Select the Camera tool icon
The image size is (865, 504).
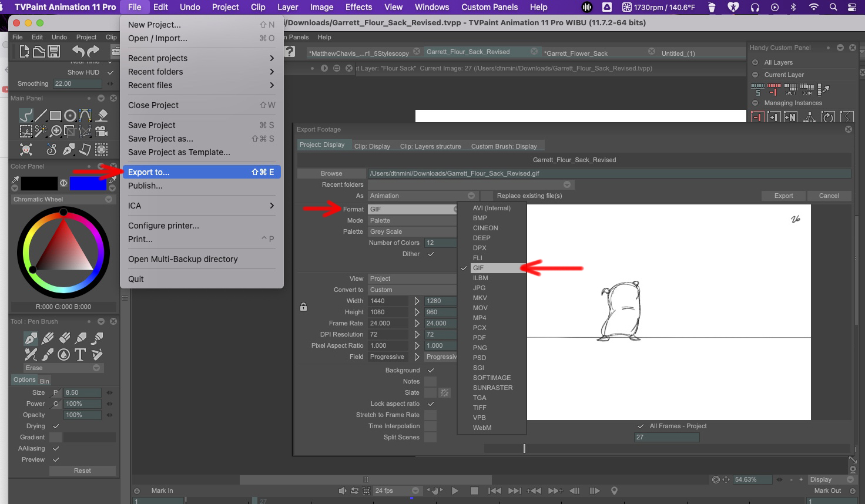pos(102,131)
